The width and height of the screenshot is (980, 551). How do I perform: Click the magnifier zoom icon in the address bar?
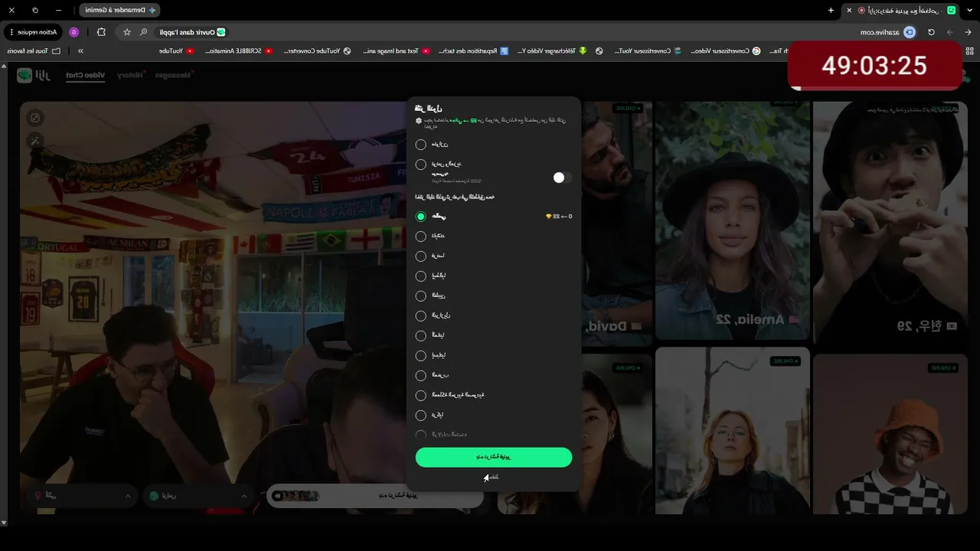point(144,32)
